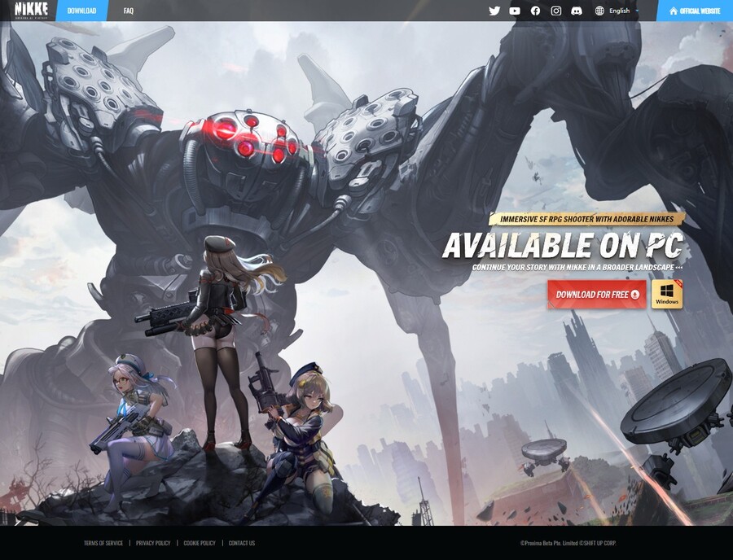Open the Instagram icon link
This screenshot has width=733, height=560.
(x=556, y=11)
